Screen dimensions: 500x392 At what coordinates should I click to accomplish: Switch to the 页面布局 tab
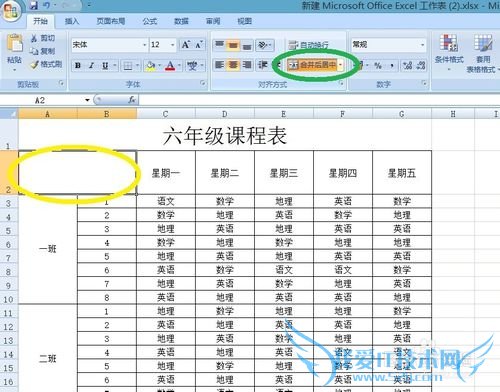111,21
